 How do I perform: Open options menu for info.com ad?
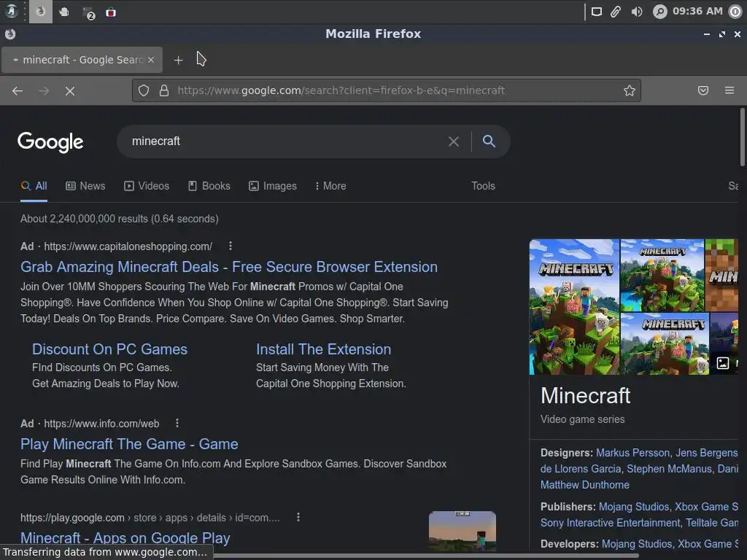pos(177,423)
